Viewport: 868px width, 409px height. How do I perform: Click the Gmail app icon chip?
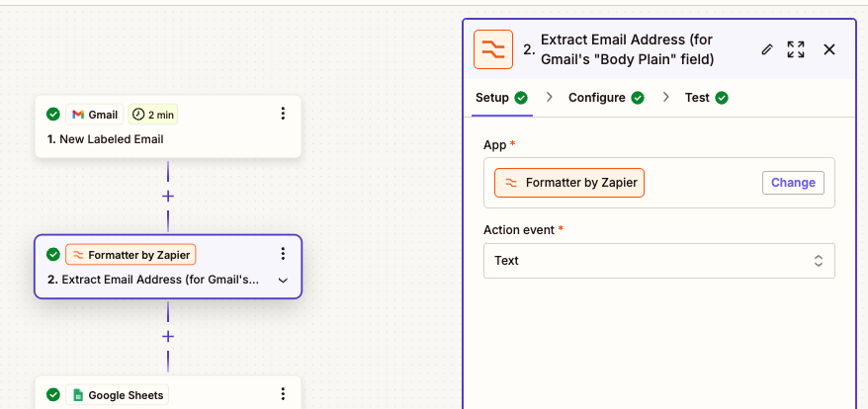[x=95, y=115]
